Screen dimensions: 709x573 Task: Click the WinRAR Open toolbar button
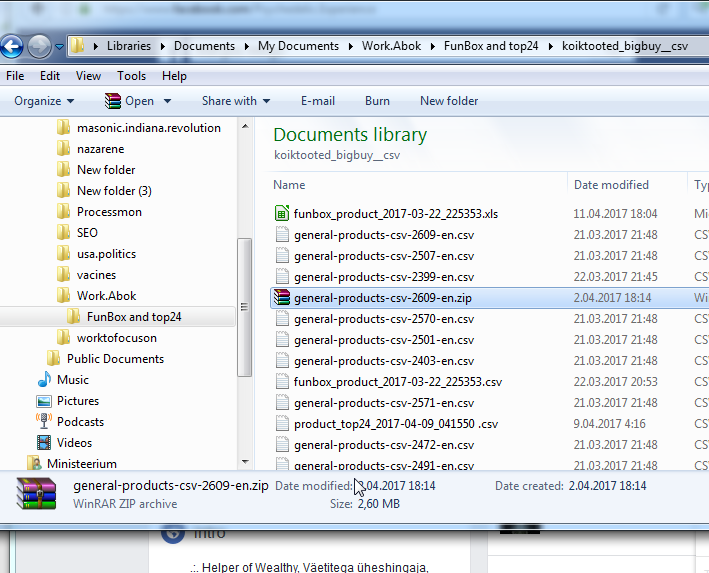click(130, 101)
